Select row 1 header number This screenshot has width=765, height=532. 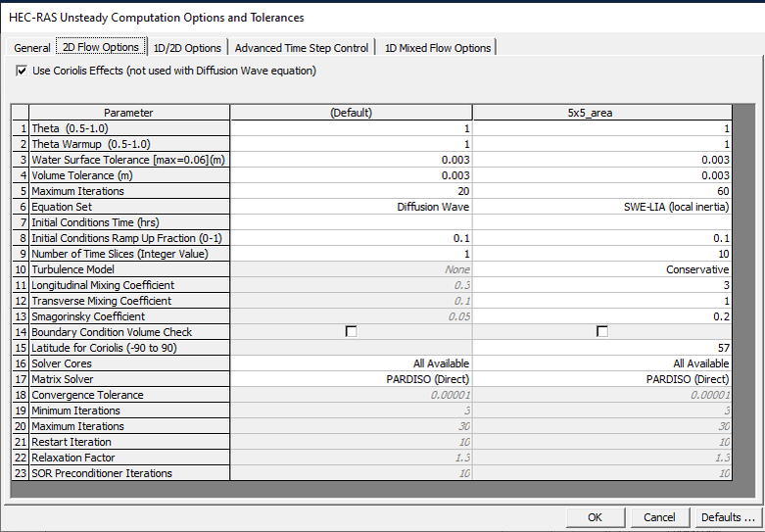(x=20, y=128)
